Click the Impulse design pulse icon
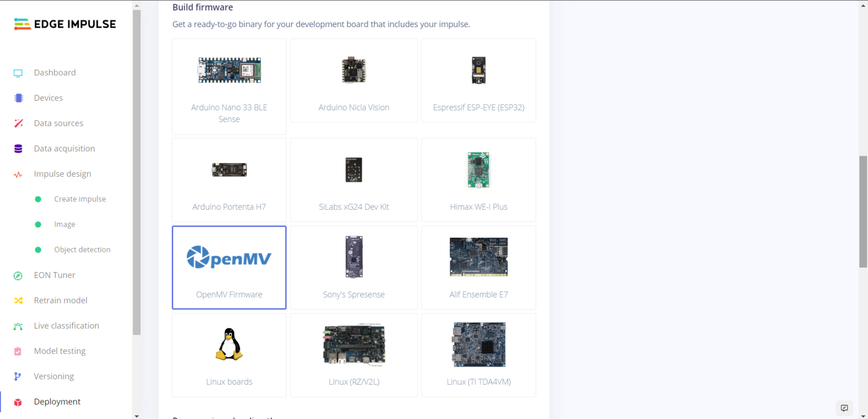868x419 pixels. (18, 175)
